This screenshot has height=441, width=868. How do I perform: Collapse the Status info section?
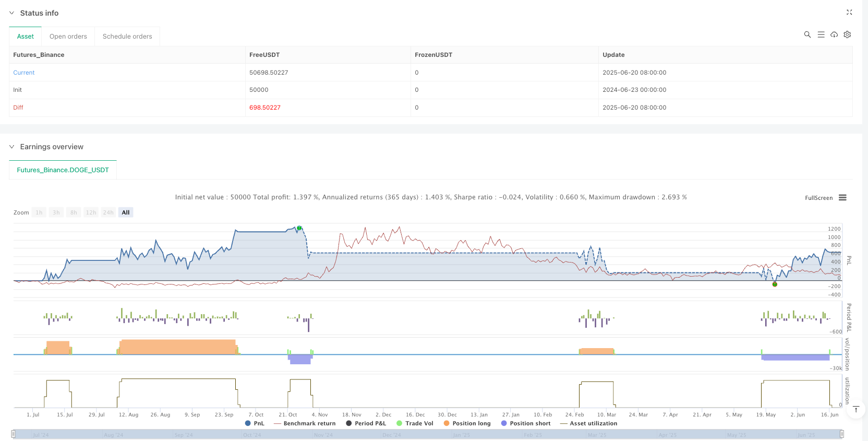click(x=12, y=13)
